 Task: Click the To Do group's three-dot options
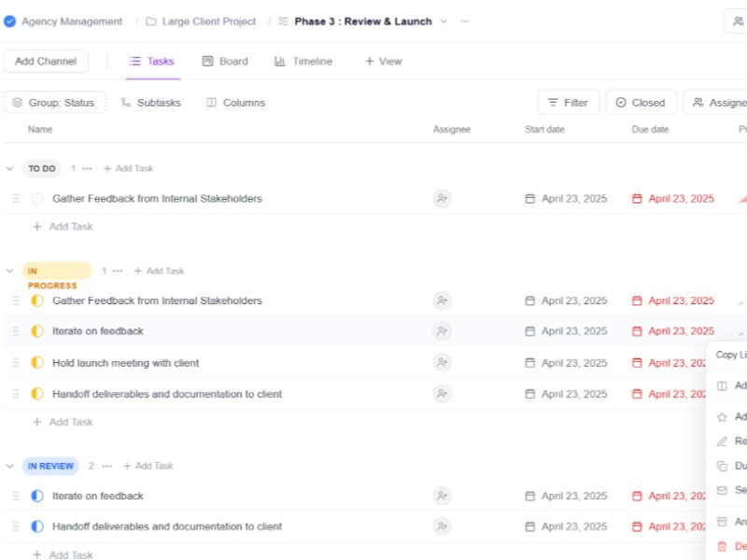[x=87, y=169]
